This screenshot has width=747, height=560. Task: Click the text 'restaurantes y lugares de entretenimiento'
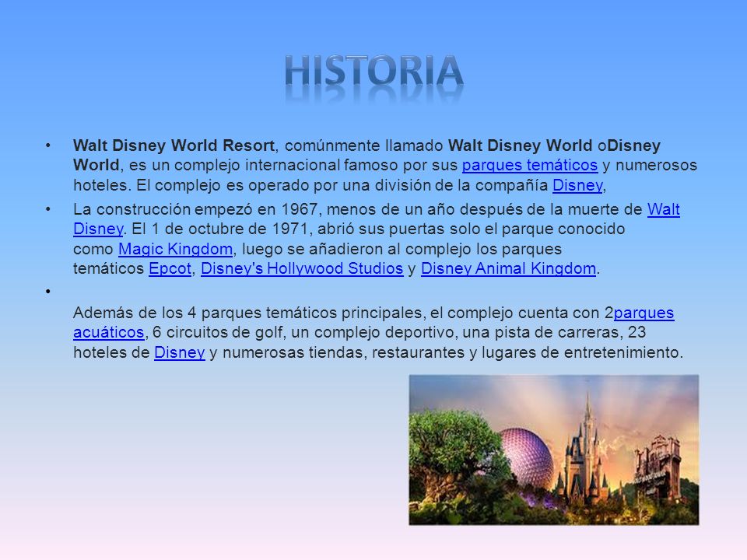525,352
